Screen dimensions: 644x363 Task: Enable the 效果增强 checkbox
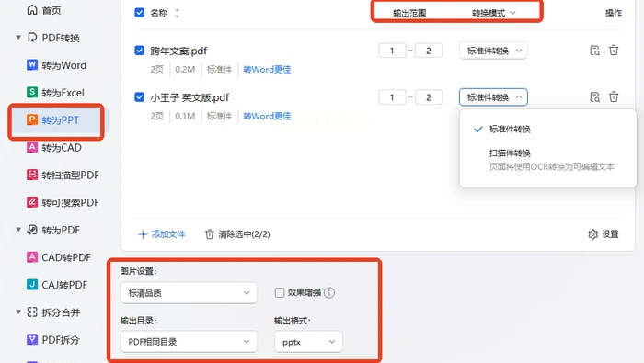[280, 292]
